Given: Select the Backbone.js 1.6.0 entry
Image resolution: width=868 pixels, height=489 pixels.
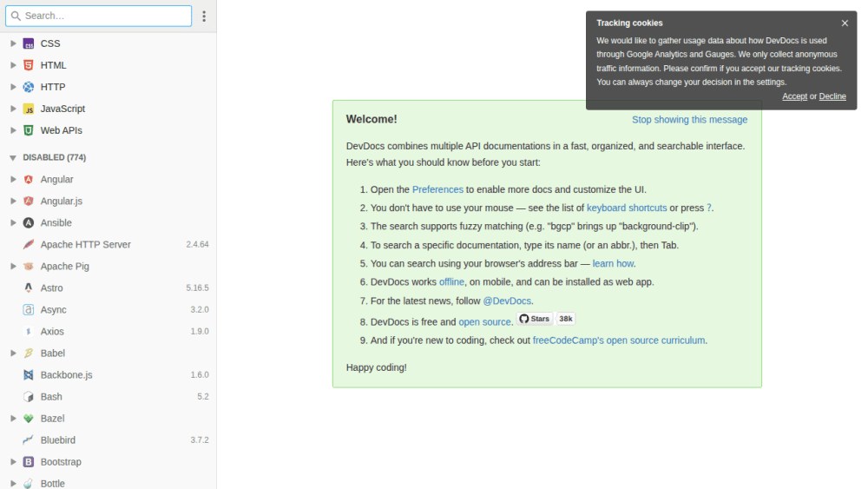Looking at the screenshot, I should 108,375.
